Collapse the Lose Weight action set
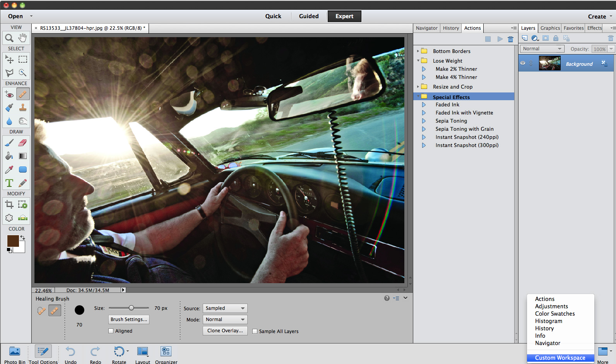The height and width of the screenshot is (364, 616). [418, 61]
